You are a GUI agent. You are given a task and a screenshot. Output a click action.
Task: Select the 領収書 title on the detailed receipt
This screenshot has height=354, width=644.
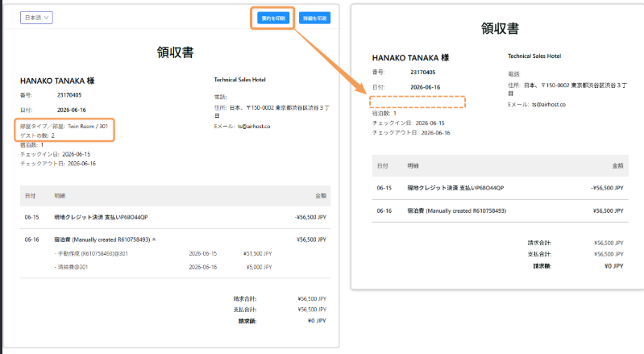click(176, 52)
